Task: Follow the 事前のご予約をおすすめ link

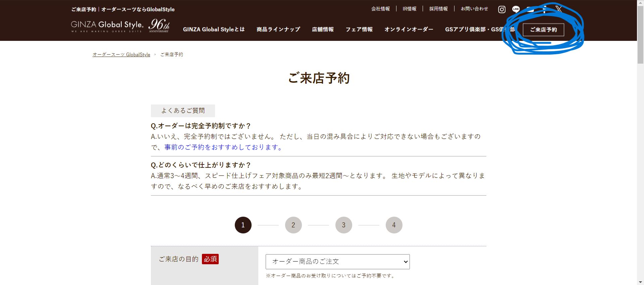Action: (x=224, y=147)
